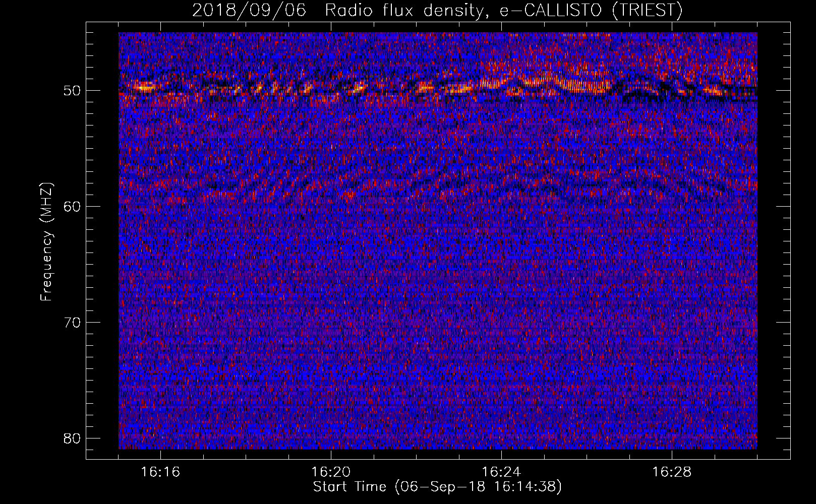Image resolution: width=816 pixels, height=504 pixels.
Task: Select the '16:16' time tick label
Action: [x=160, y=472]
